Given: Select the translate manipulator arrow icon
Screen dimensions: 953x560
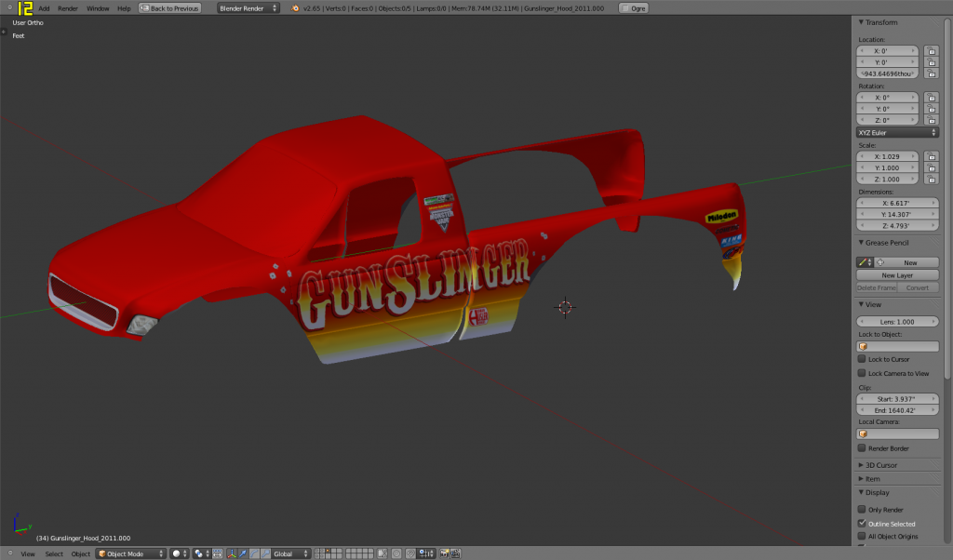Looking at the screenshot, I should pos(243,553).
